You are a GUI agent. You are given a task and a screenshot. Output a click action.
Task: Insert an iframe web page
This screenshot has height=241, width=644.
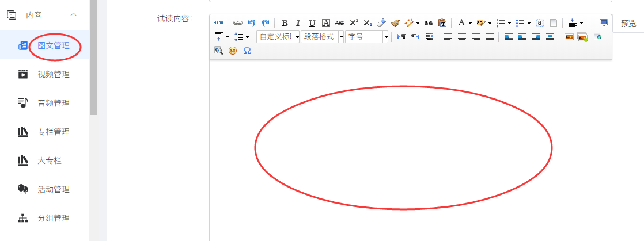tap(597, 37)
